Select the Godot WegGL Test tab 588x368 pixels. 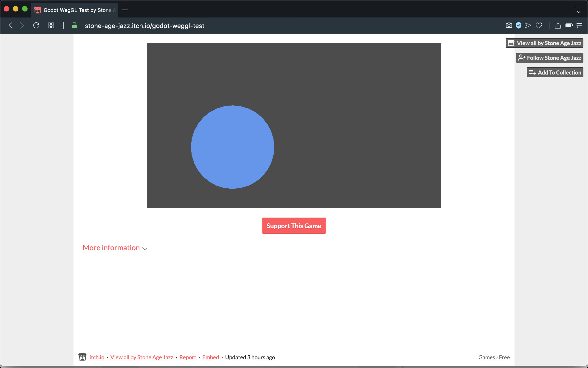[x=74, y=10]
